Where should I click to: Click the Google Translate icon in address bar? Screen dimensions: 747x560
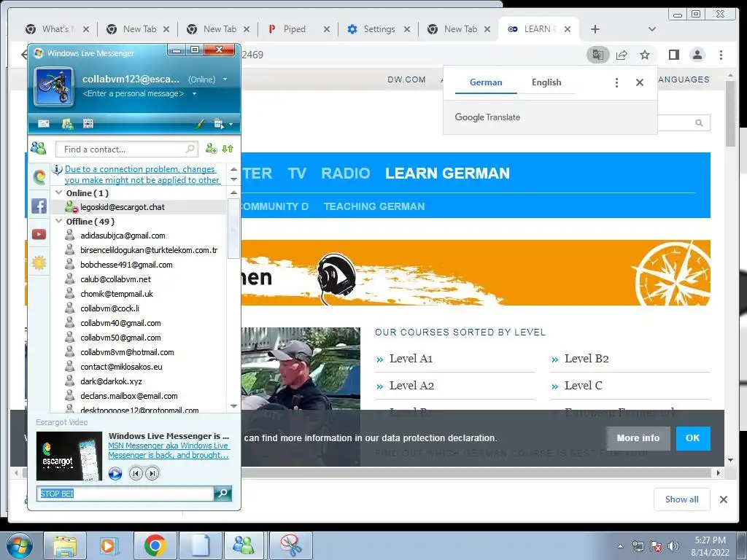click(x=597, y=55)
